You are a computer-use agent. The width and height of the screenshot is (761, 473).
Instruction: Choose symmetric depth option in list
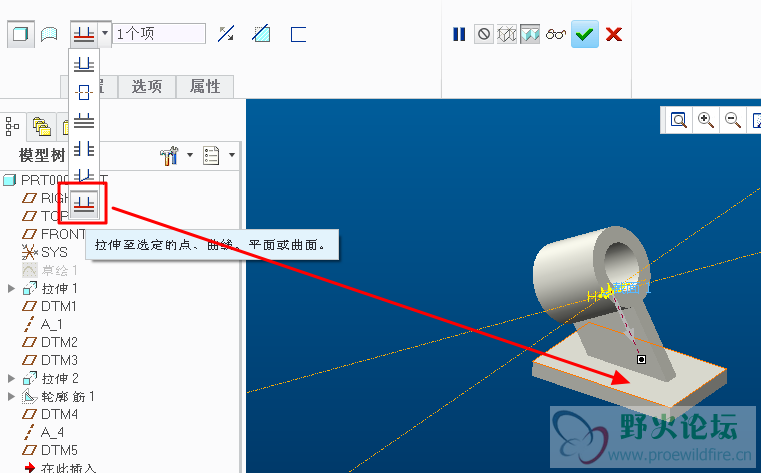tap(84, 92)
